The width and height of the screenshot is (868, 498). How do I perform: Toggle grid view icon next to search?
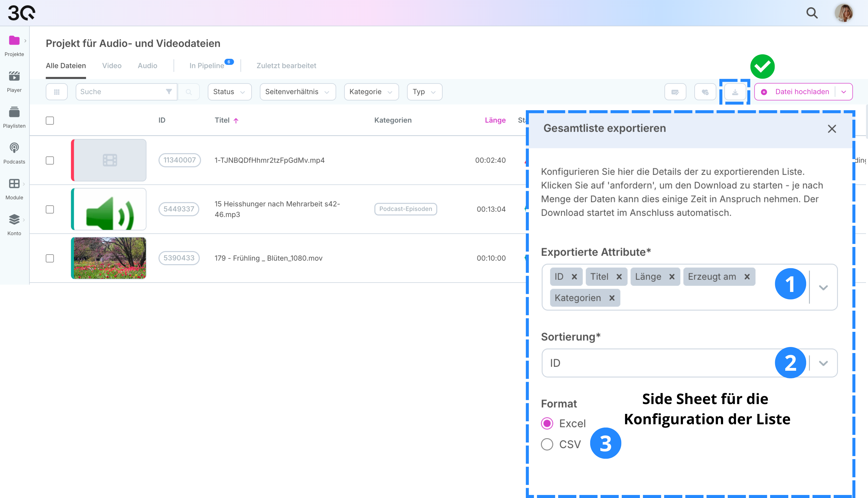[57, 92]
